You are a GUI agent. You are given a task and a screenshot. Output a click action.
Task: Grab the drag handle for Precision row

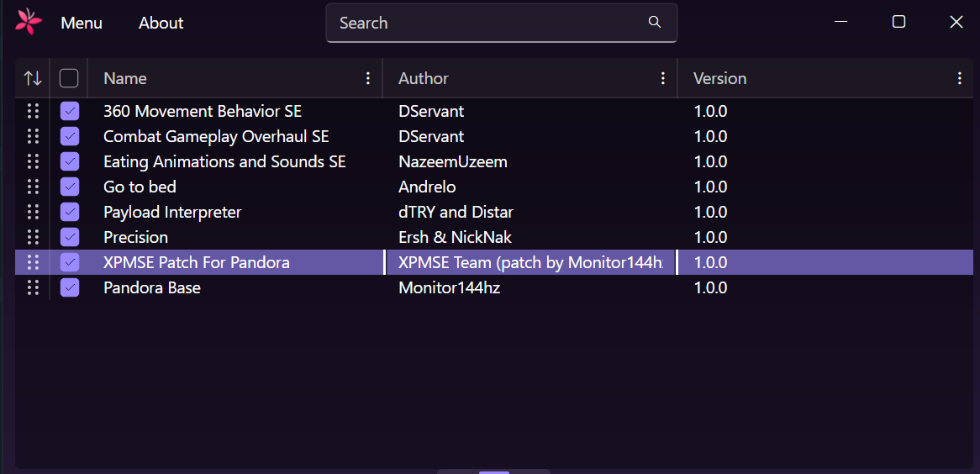[33, 237]
